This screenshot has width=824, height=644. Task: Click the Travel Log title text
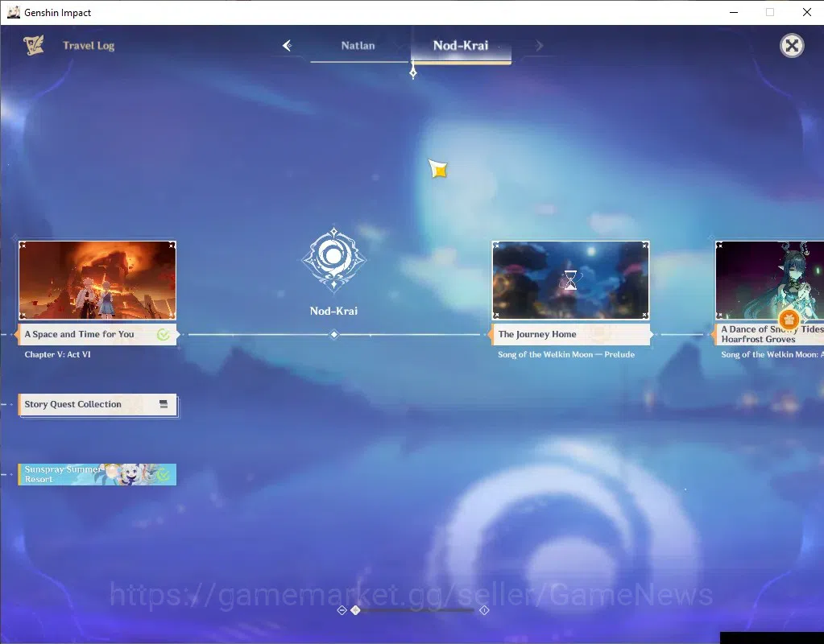point(89,46)
